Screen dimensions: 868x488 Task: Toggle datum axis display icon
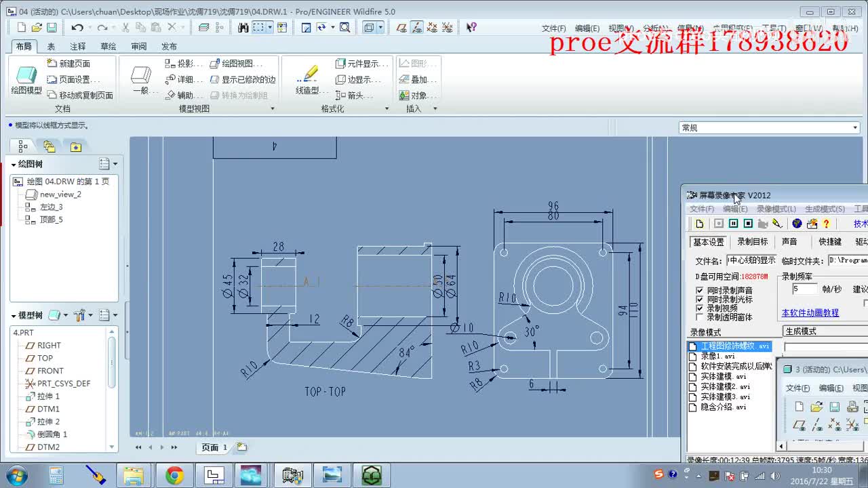[417, 27]
